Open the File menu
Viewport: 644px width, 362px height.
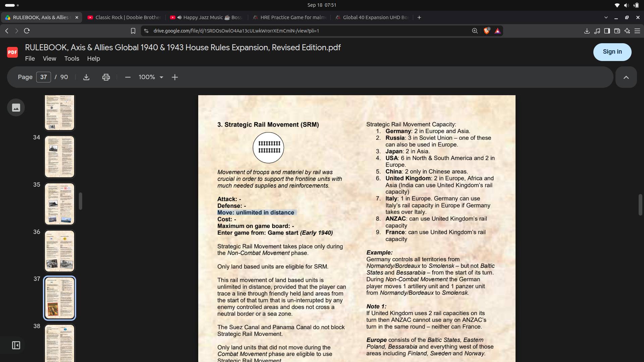click(30, 59)
